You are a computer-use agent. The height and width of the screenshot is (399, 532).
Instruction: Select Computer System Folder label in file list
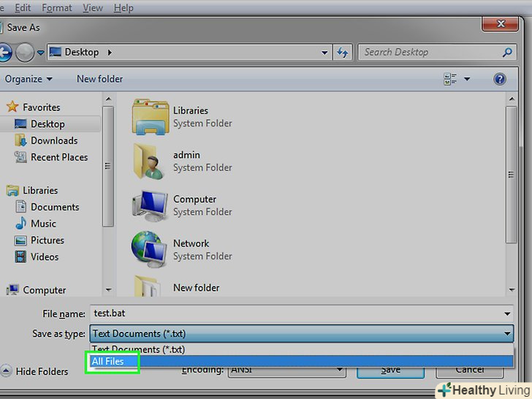(202, 205)
